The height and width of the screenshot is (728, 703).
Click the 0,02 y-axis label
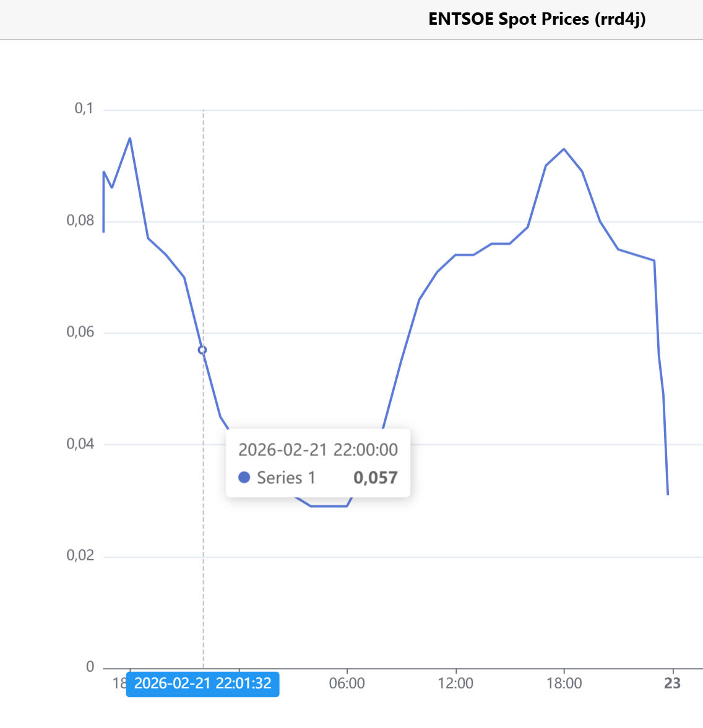pos(80,555)
